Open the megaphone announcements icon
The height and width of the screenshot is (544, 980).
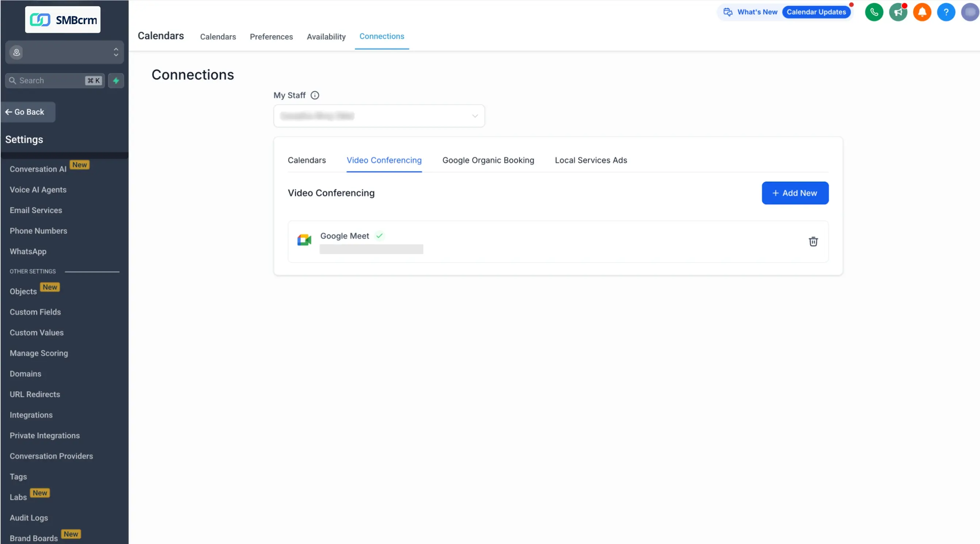pyautogui.click(x=898, y=12)
